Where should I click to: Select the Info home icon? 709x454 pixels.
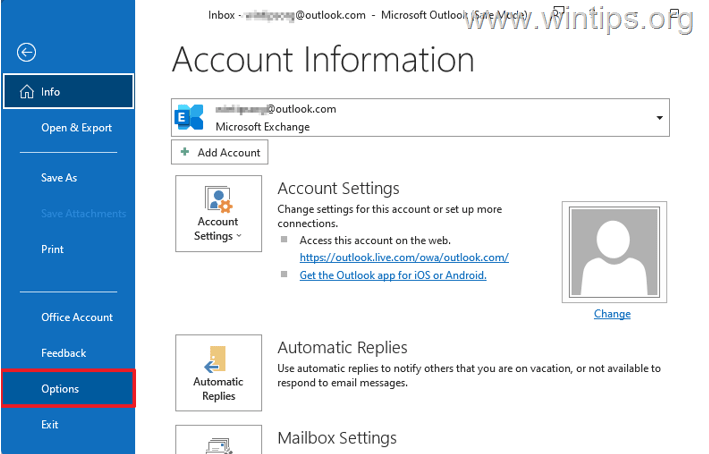click(27, 92)
